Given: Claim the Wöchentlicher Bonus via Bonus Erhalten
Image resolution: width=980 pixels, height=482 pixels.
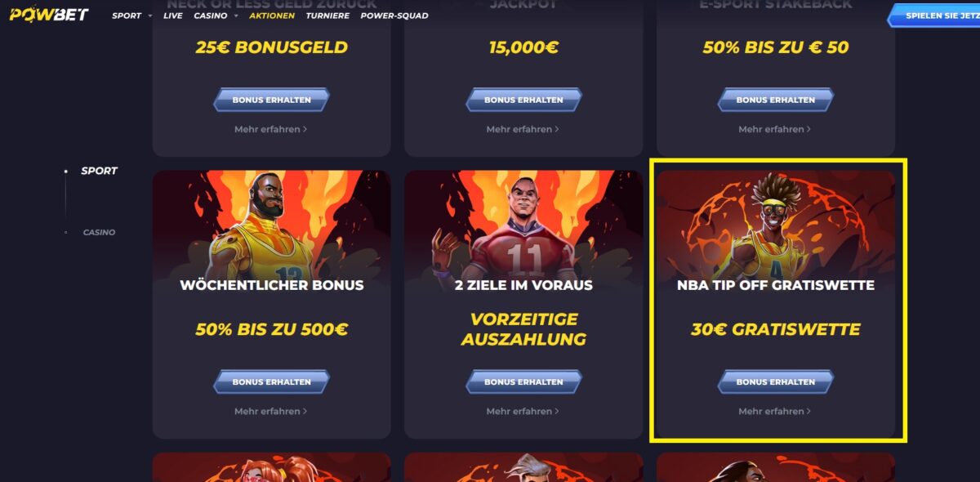Looking at the screenshot, I should coord(271,382).
